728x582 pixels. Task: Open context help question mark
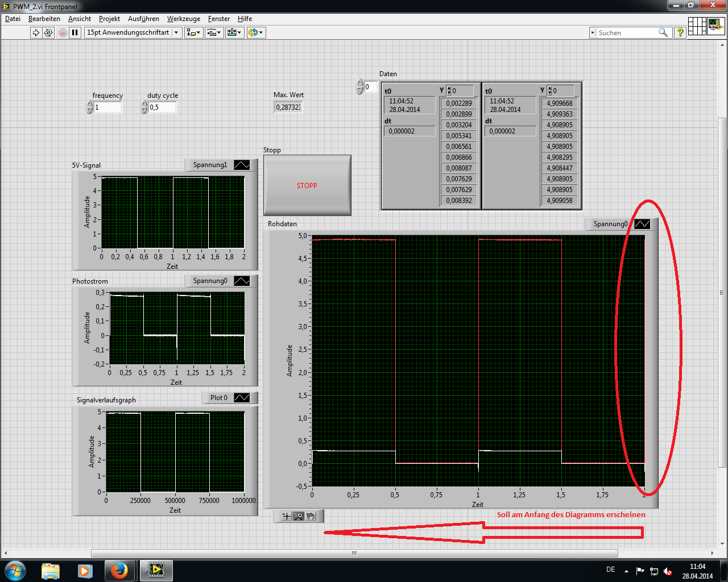coord(680,32)
